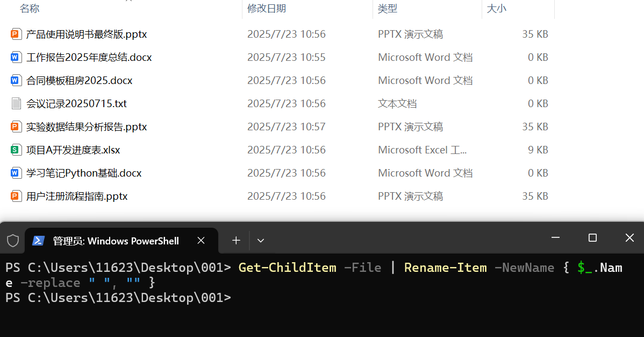The image size is (644, 337).
Task: Sort files by 修改日期 column header
Action: click(267, 9)
